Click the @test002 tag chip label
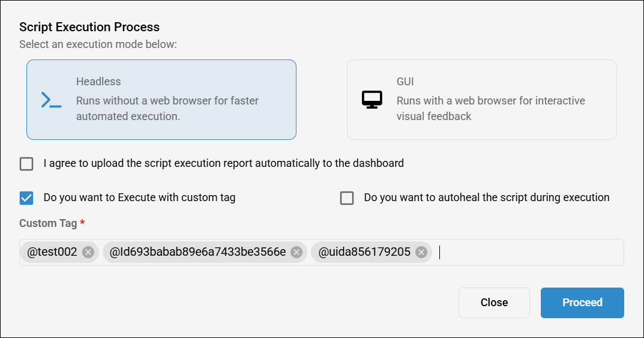Viewport: 644px width, 338px height. [x=52, y=252]
